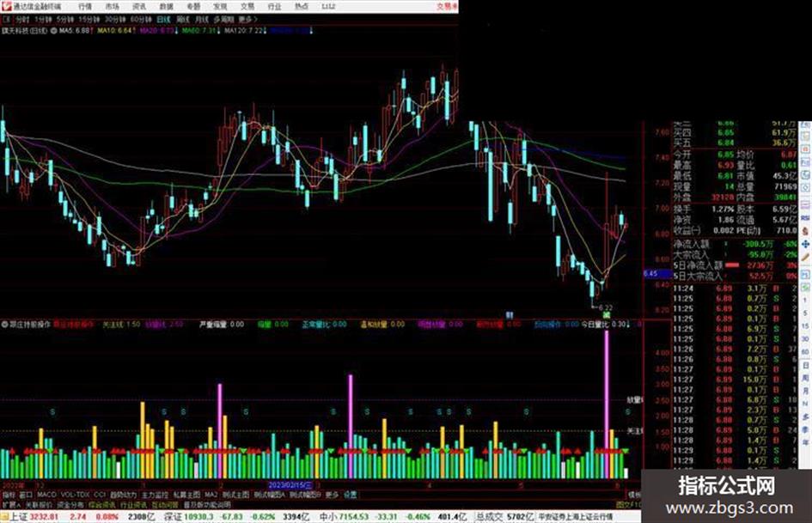Switch chart to 30分钟 period
This screenshot has width=812, height=523.
click(x=114, y=19)
